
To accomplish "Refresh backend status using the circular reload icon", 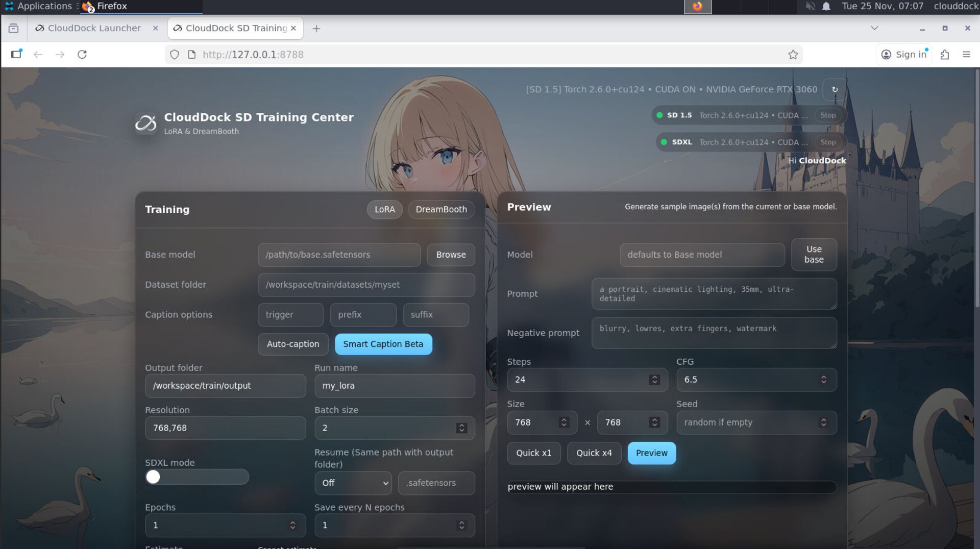I will click(x=835, y=89).
